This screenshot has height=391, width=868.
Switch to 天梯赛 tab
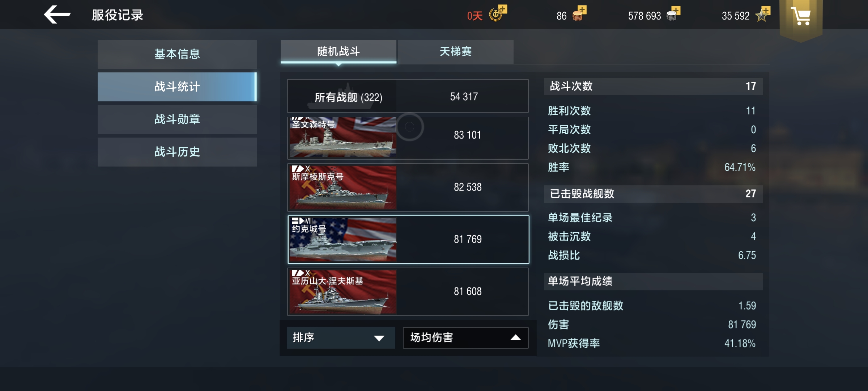pos(455,51)
